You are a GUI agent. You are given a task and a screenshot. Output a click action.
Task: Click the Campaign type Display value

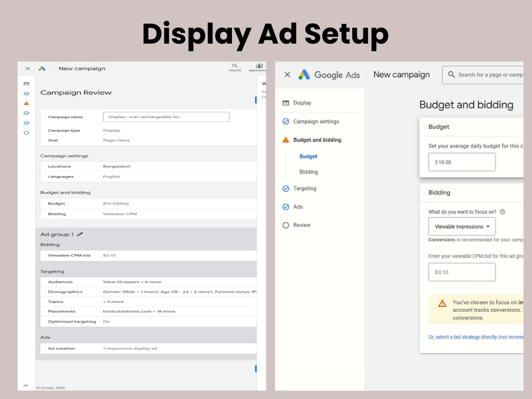coord(112,130)
